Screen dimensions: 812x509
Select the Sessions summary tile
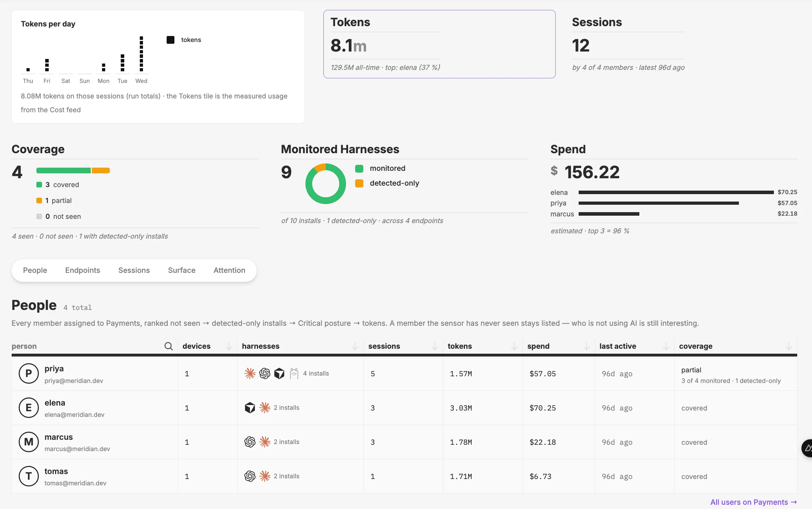click(x=628, y=44)
